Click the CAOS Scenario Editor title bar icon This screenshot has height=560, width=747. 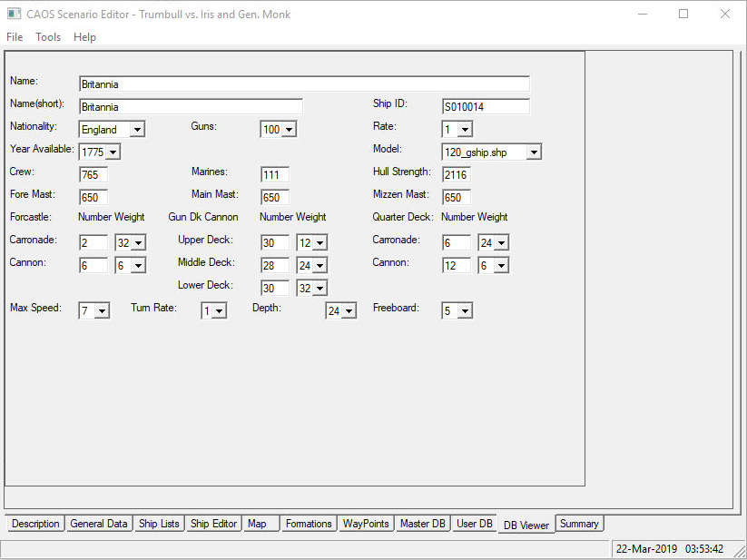click(x=14, y=14)
